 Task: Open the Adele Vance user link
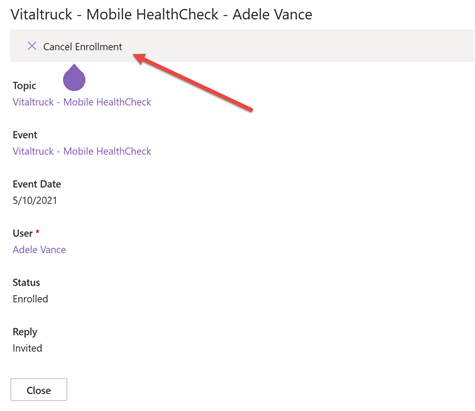[39, 250]
